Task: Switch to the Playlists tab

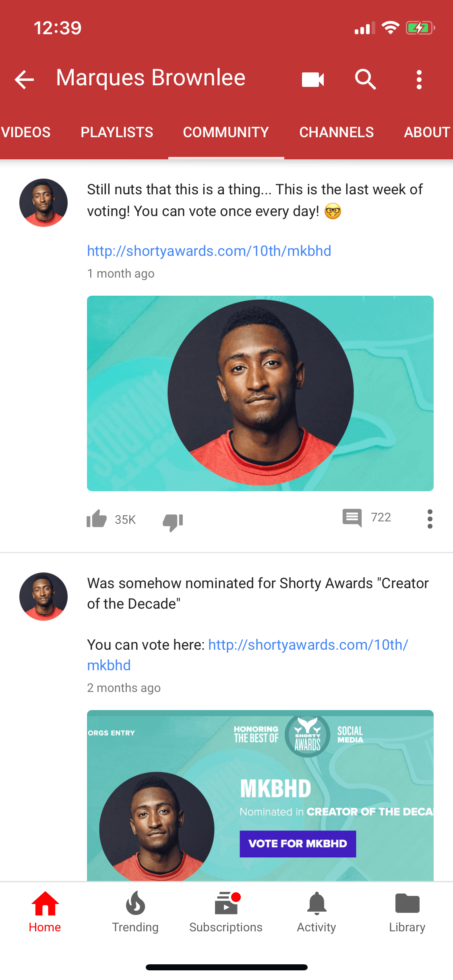Action: click(x=117, y=132)
